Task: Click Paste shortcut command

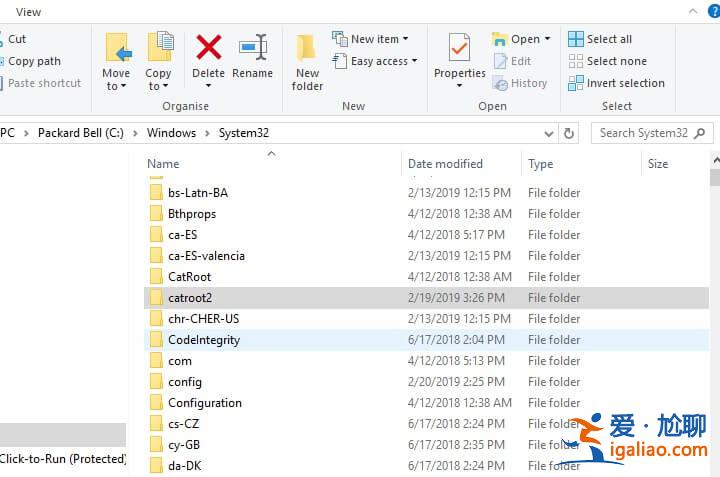Action: pos(41,83)
